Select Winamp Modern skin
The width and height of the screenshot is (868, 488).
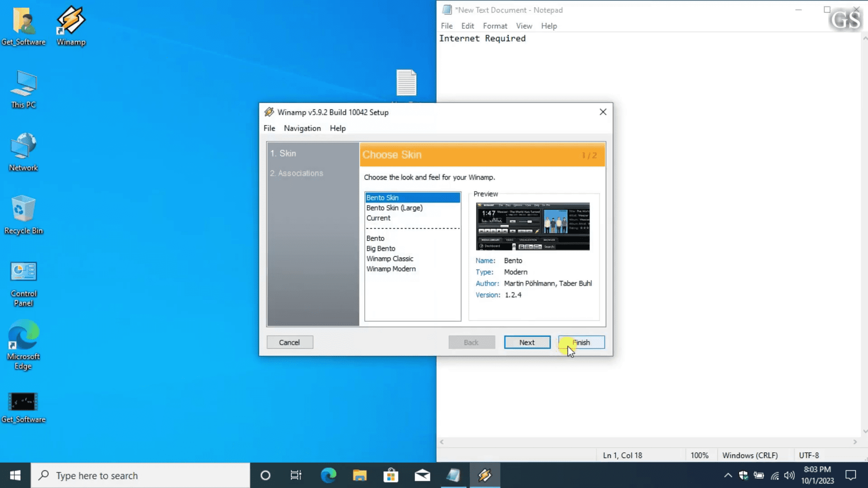413,269
